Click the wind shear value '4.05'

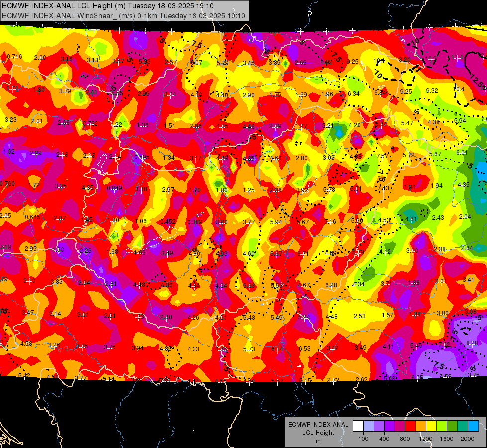point(222,126)
